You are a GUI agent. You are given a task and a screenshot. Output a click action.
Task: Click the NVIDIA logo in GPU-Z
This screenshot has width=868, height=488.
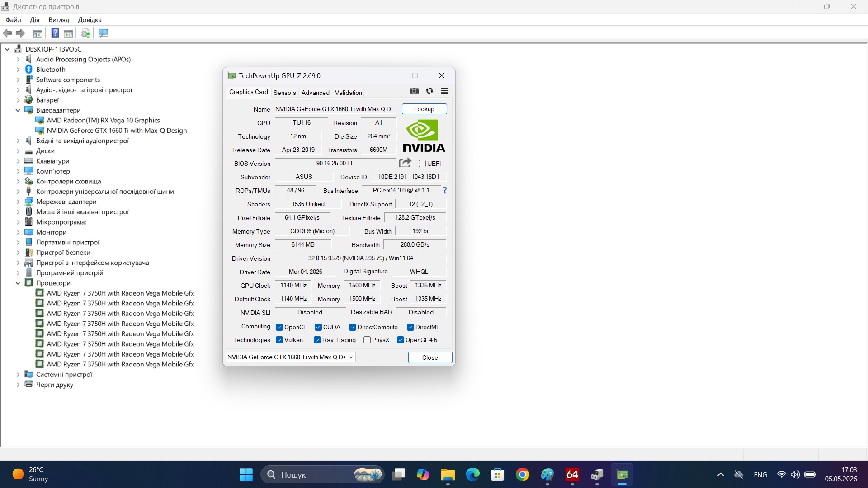pos(424,136)
